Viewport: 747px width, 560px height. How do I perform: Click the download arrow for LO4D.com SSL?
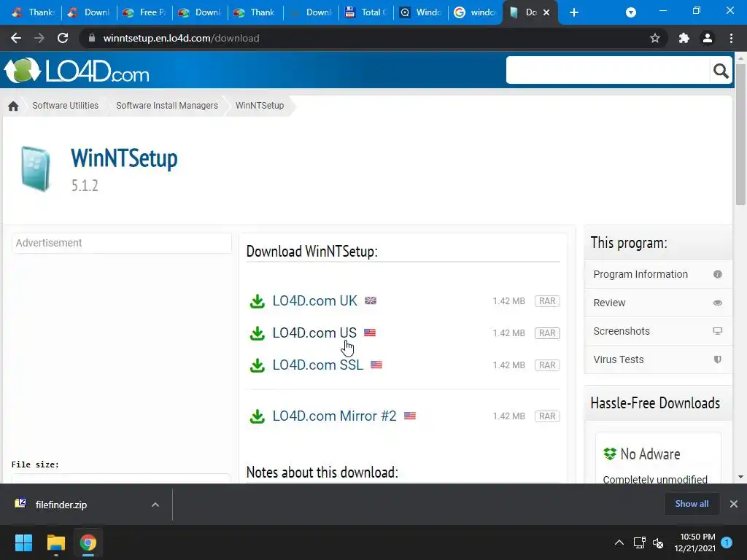258,365
